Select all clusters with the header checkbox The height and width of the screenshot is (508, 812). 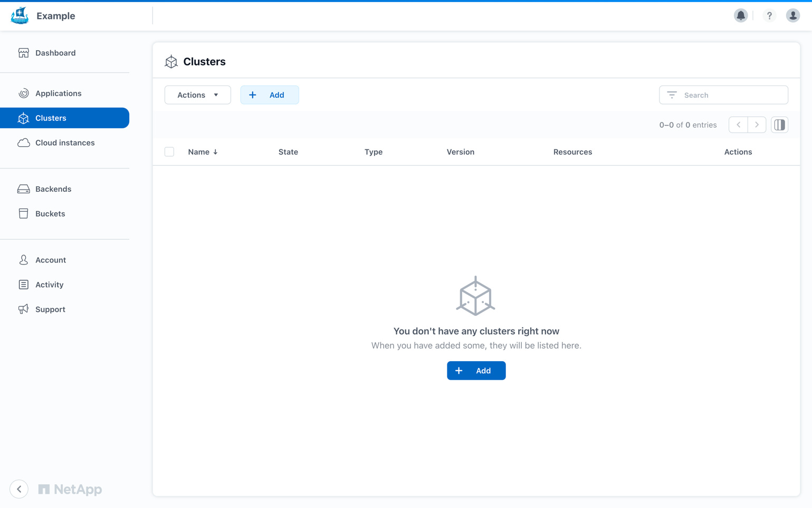tap(169, 152)
